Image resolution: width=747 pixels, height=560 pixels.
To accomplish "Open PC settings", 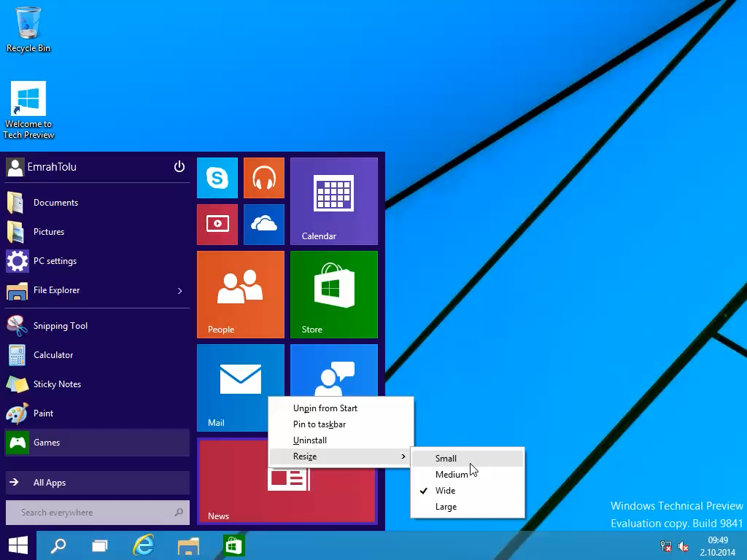I will pyautogui.click(x=97, y=261).
